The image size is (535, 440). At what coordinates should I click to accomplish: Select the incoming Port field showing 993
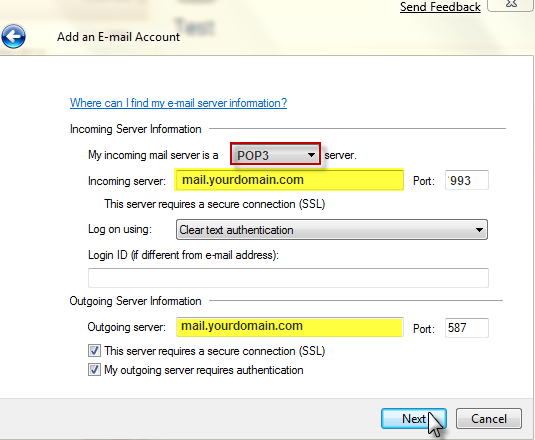pos(467,180)
